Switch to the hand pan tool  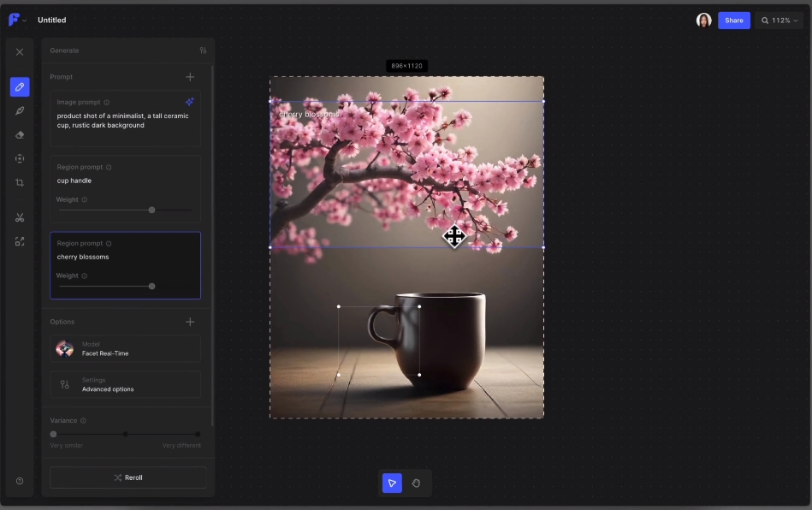[417, 483]
